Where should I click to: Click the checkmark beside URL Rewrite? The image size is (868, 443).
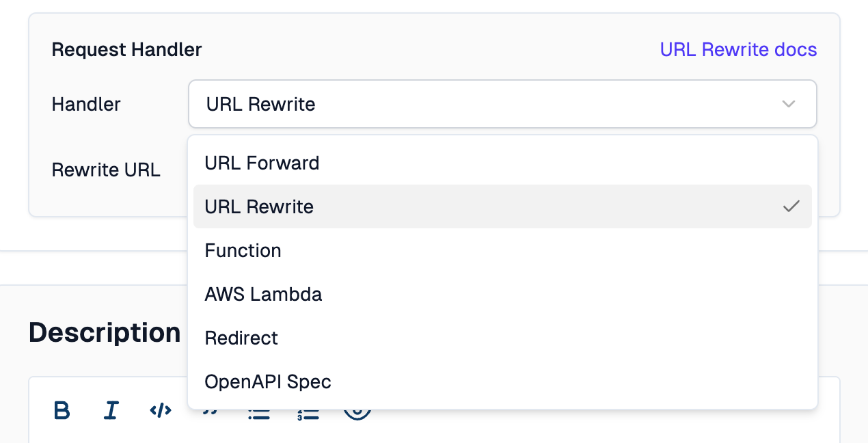[x=791, y=206]
